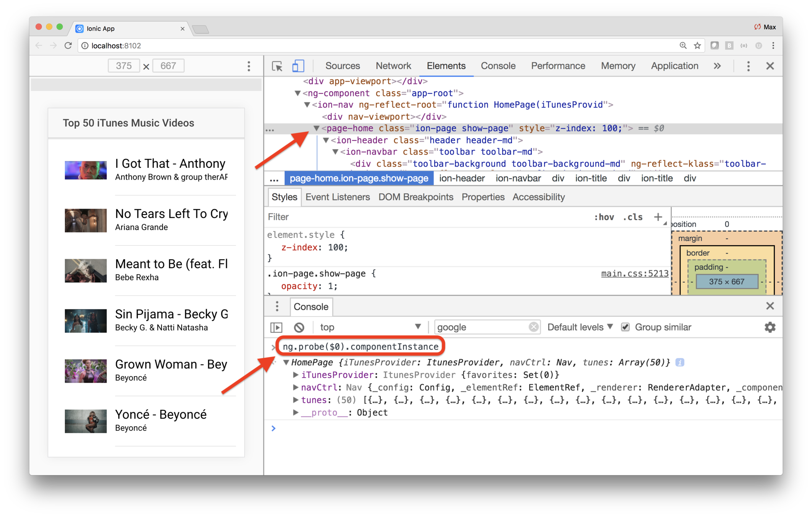Collapse the ion-header element node
Viewport: 812px width, 517px height.
click(326, 140)
